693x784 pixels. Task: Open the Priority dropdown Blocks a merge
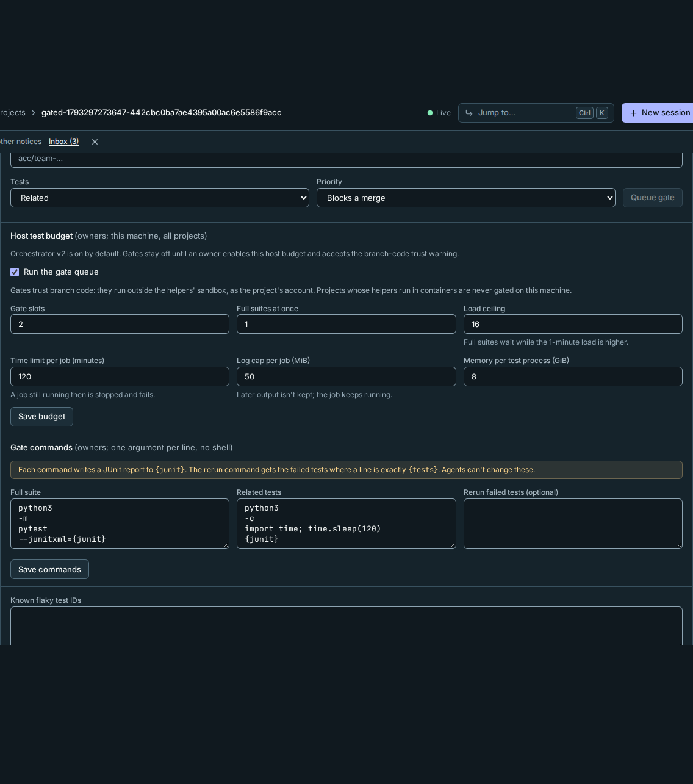pyautogui.click(x=466, y=198)
